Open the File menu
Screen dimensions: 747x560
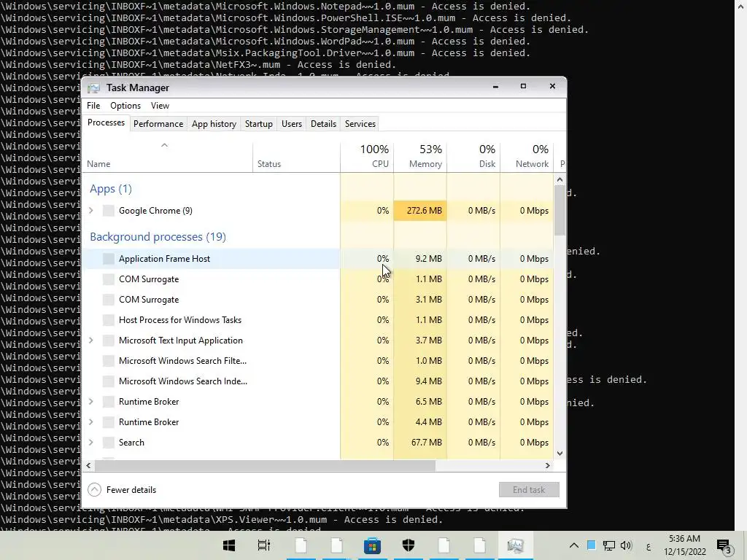click(93, 106)
